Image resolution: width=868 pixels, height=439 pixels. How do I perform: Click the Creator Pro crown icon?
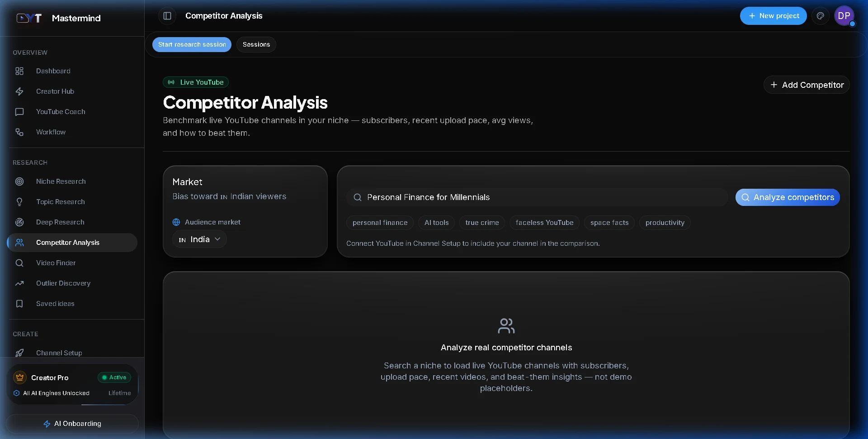coord(20,377)
